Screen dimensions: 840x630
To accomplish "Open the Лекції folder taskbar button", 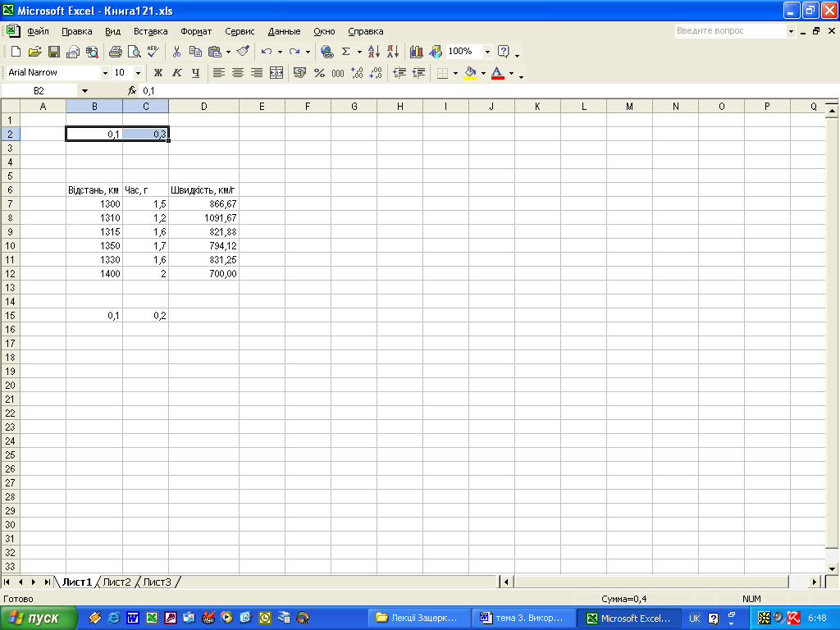I will pyautogui.click(x=419, y=619).
